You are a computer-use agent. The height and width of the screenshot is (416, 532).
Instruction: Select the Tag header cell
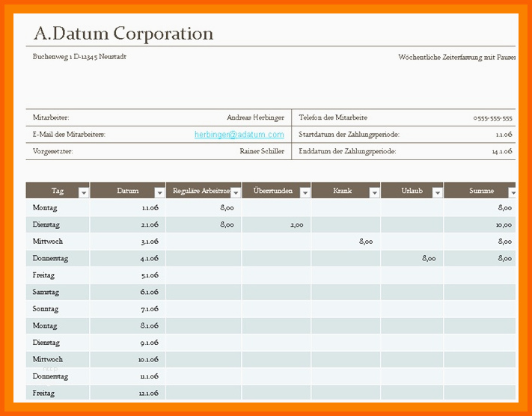[x=58, y=190]
